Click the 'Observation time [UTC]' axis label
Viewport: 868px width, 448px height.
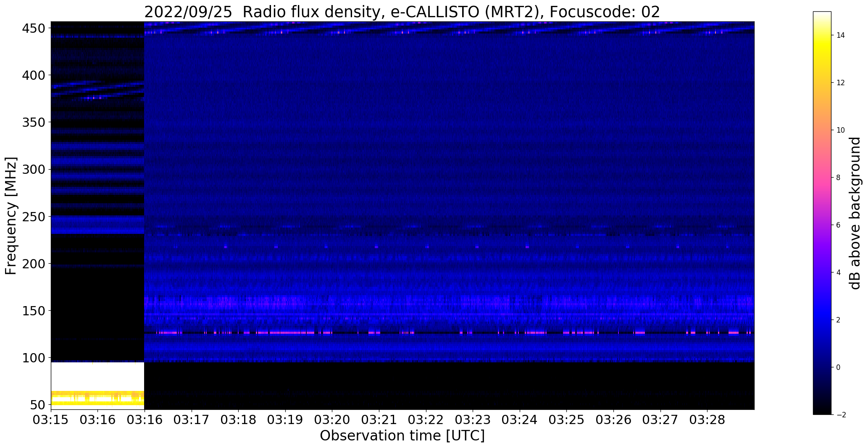coord(402,436)
